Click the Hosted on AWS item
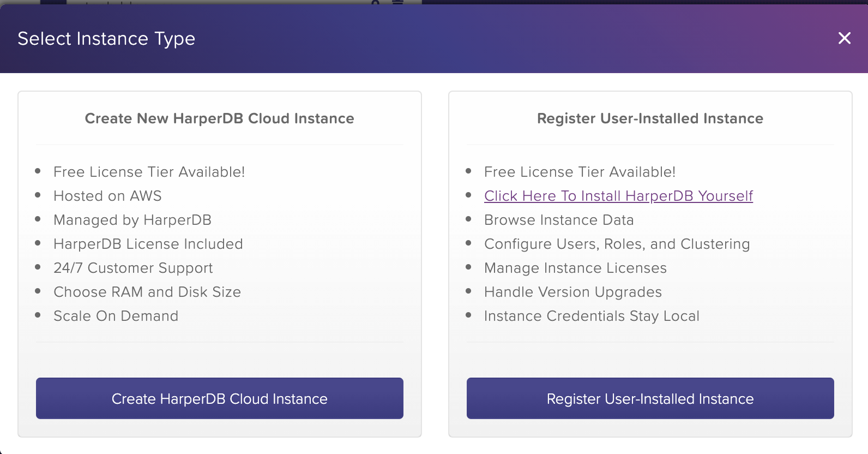868x454 pixels. tap(107, 196)
